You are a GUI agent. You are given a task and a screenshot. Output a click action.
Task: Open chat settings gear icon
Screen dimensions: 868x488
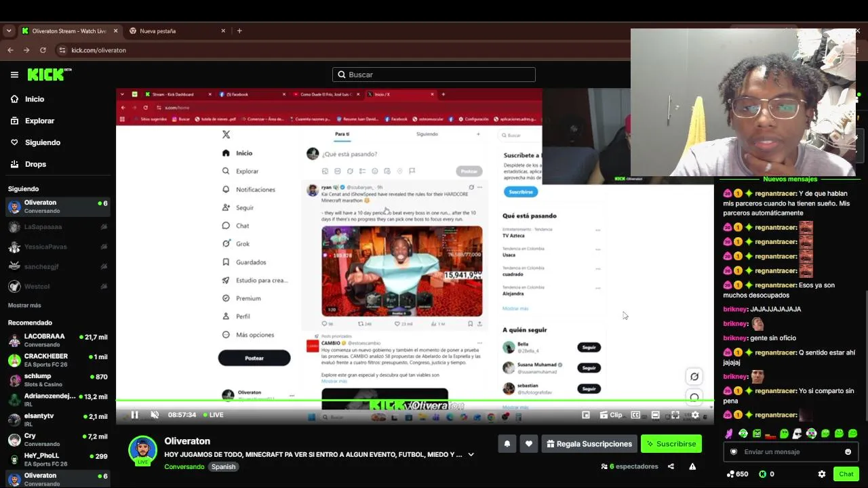(822, 474)
